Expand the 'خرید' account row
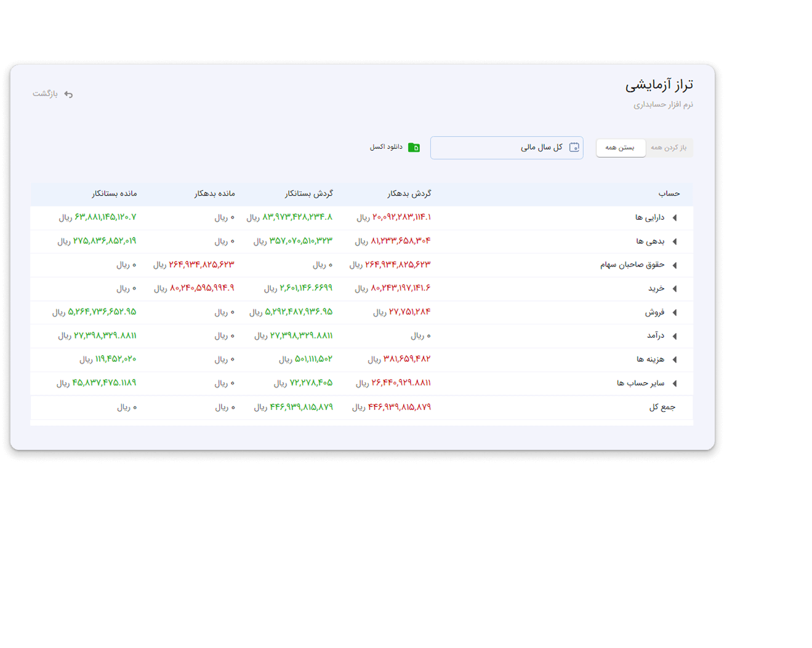Viewport: 812px width, 648px height. pyautogui.click(x=675, y=289)
